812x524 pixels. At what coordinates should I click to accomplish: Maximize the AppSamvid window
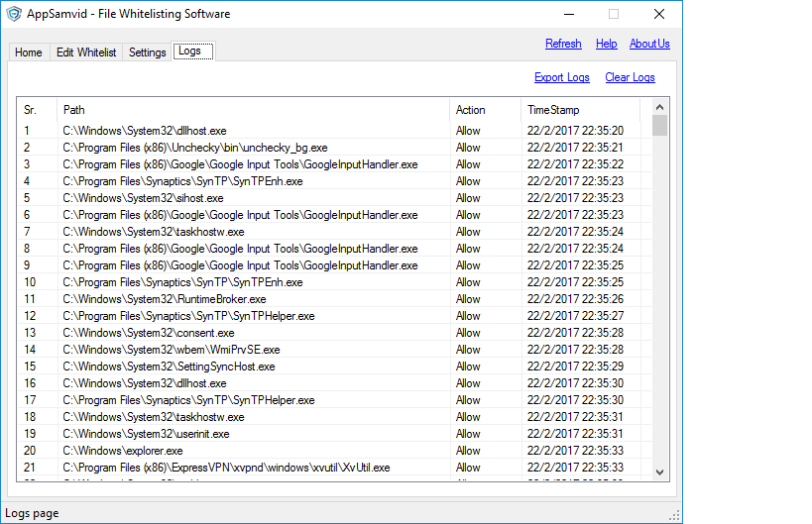614,14
